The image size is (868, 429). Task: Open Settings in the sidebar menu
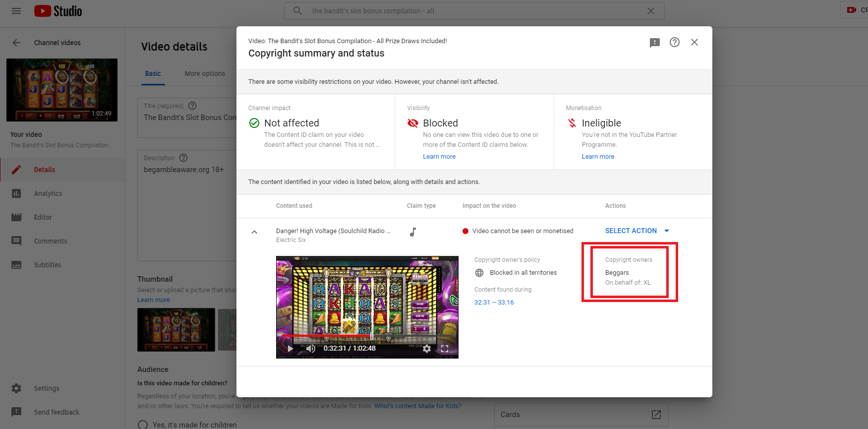click(62, 388)
